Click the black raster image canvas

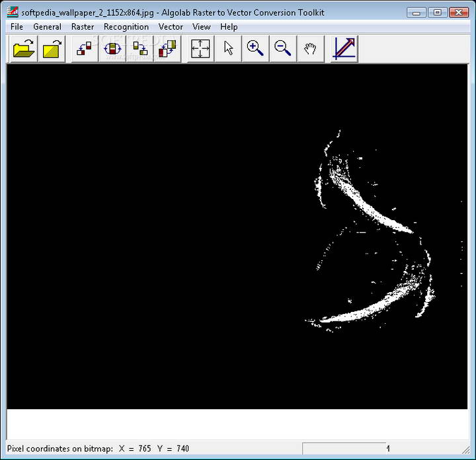tap(237, 237)
